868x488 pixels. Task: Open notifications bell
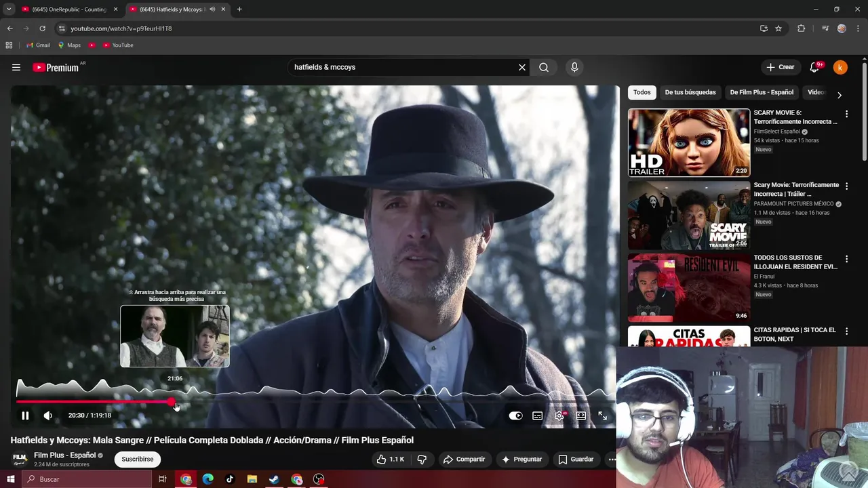(815, 67)
